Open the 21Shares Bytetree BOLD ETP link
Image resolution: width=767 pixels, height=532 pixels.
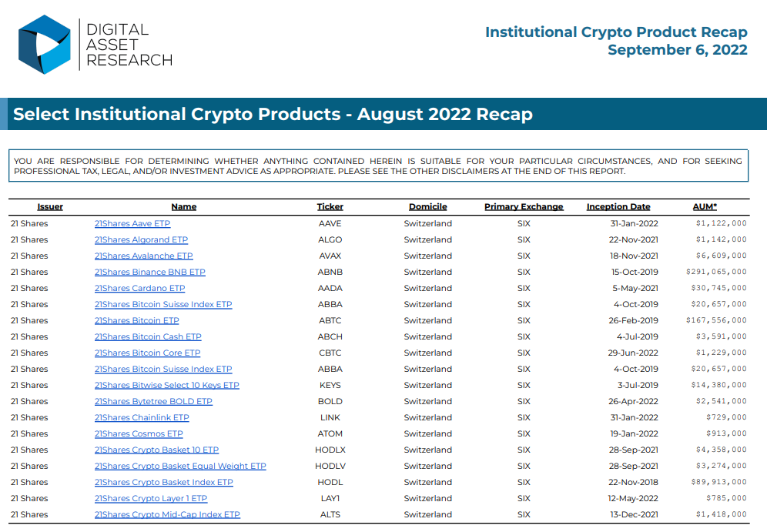point(153,401)
